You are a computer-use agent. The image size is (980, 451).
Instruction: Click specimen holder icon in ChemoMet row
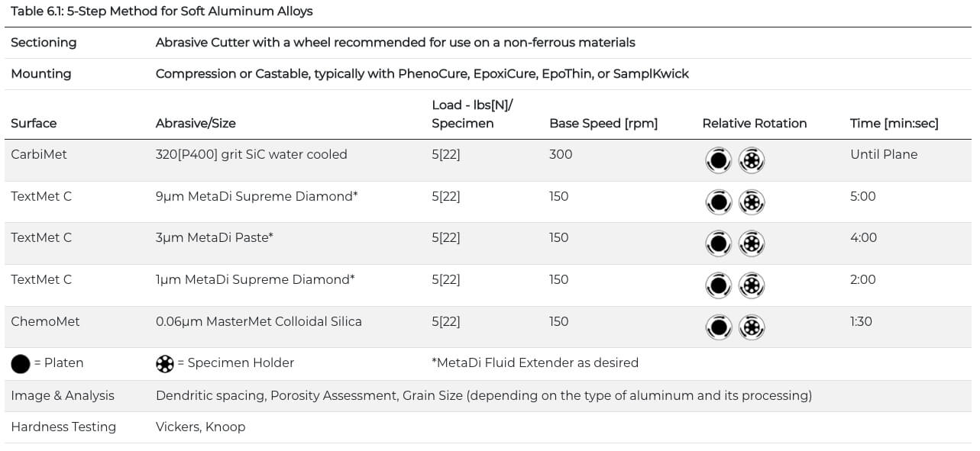(752, 327)
